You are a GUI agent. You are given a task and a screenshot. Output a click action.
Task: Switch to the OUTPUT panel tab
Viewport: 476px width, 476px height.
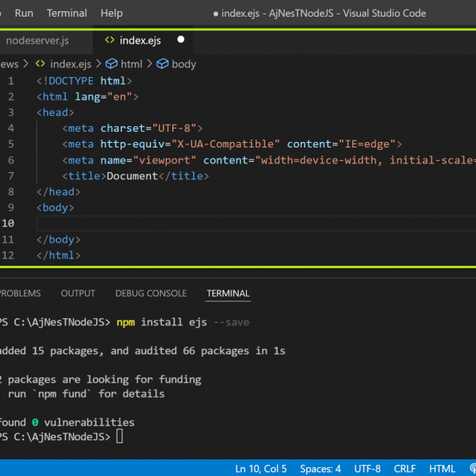click(78, 294)
